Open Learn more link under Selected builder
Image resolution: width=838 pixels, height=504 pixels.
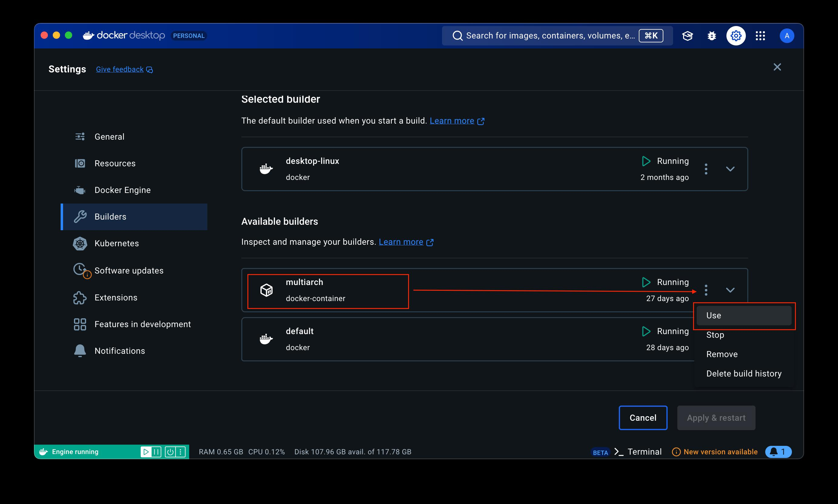tap(452, 121)
